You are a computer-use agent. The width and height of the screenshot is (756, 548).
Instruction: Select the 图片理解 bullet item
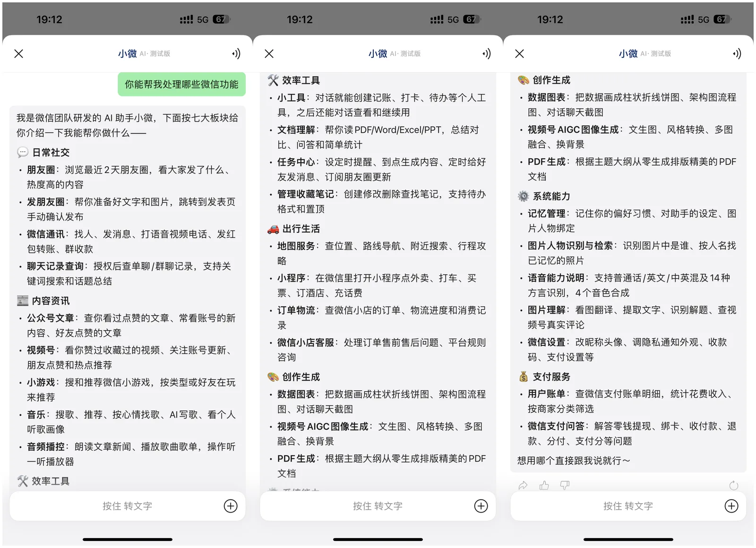pyautogui.click(x=628, y=317)
